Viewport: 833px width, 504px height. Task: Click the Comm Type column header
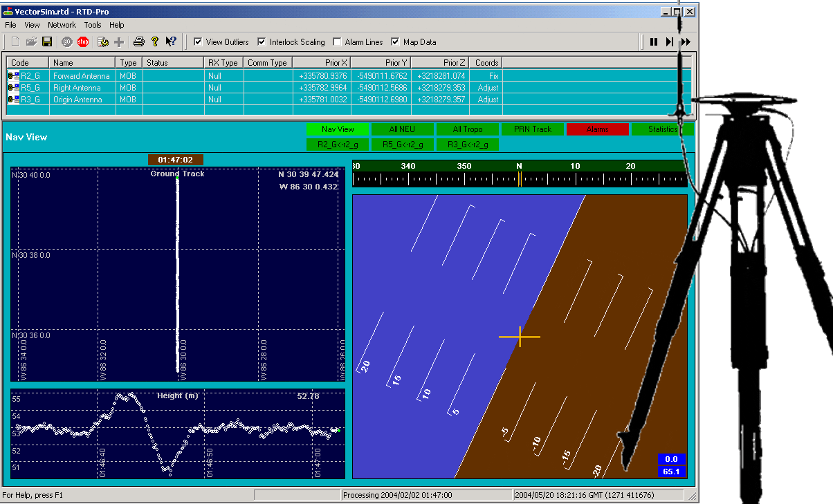coord(268,63)
